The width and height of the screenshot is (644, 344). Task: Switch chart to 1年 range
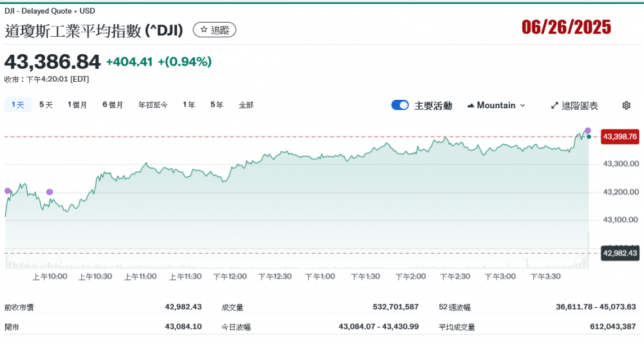click(x=189, y=105)
